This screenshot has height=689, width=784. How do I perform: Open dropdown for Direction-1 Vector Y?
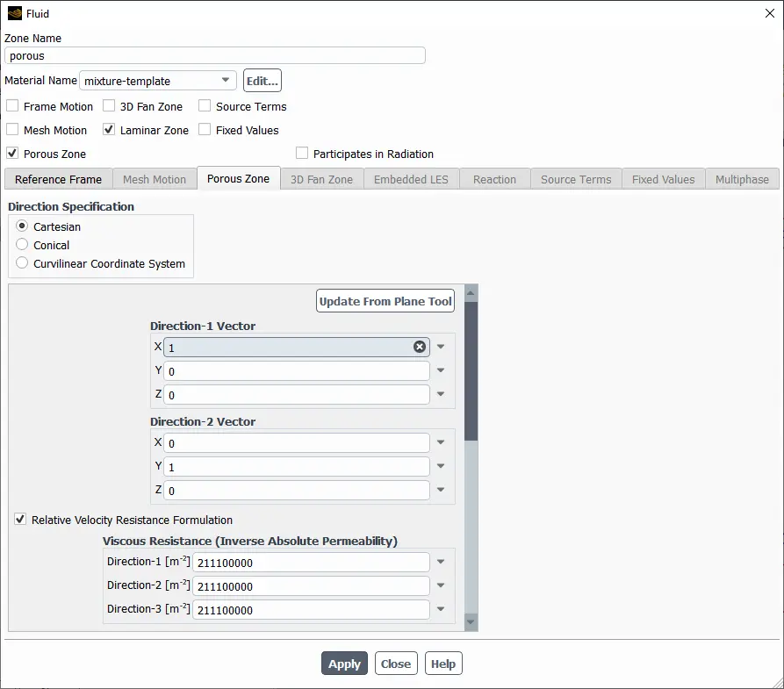pos(441,370)
